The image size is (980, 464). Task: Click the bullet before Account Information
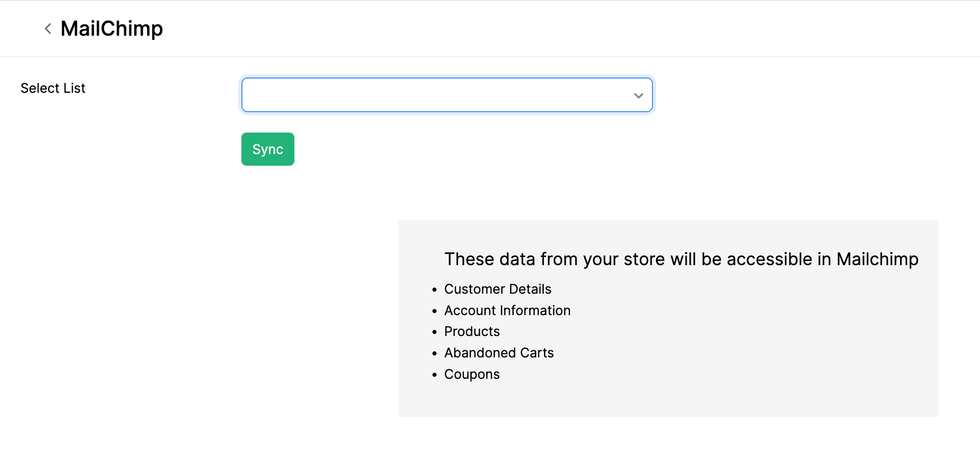click(x=434, y=311)
